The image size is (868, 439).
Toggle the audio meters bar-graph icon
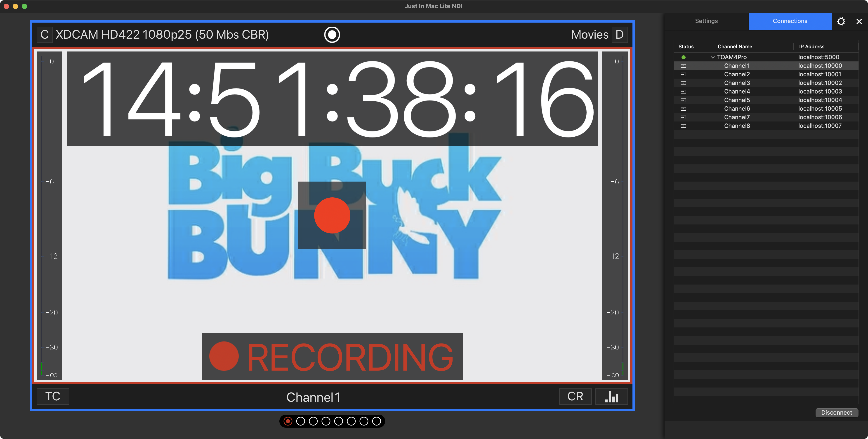612,396
